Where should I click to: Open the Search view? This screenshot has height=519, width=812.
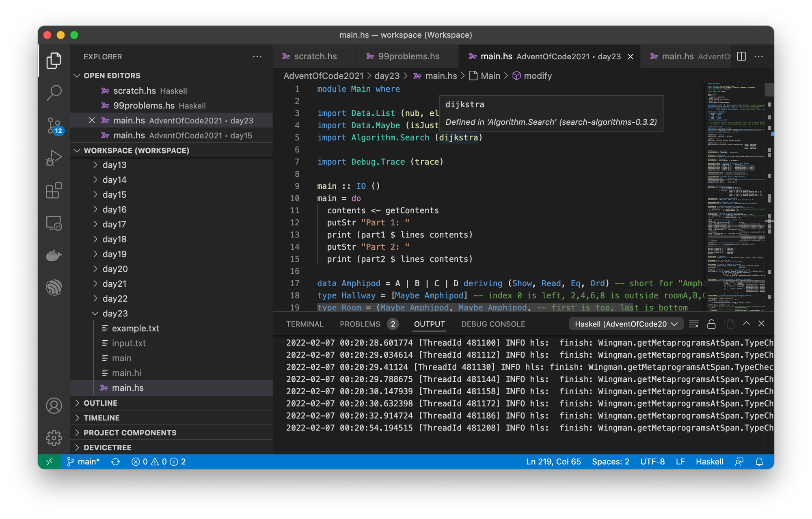tap(54, 93)
